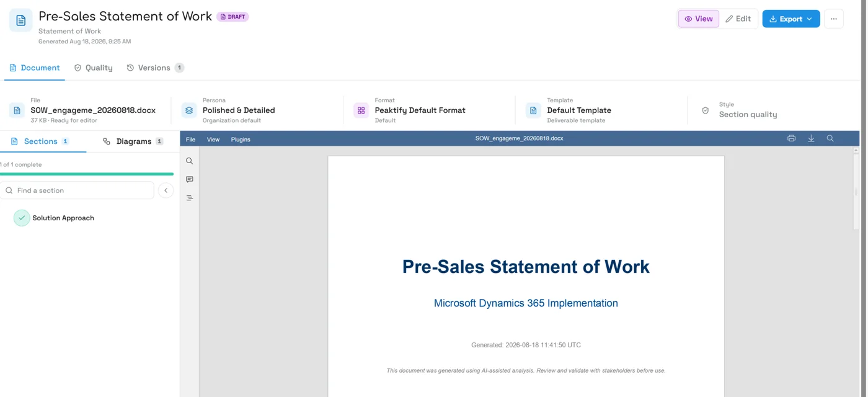Click the Microsoft Dynamics 365 Implementation subtitle

tap(526, 303)
